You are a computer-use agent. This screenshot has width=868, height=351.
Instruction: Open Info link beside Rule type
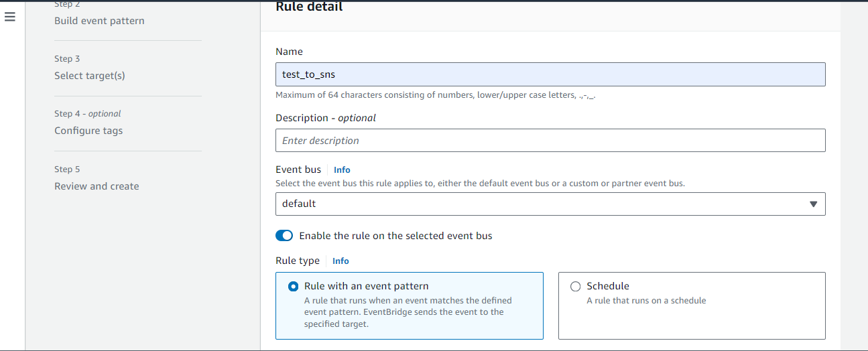click(340, 261)
